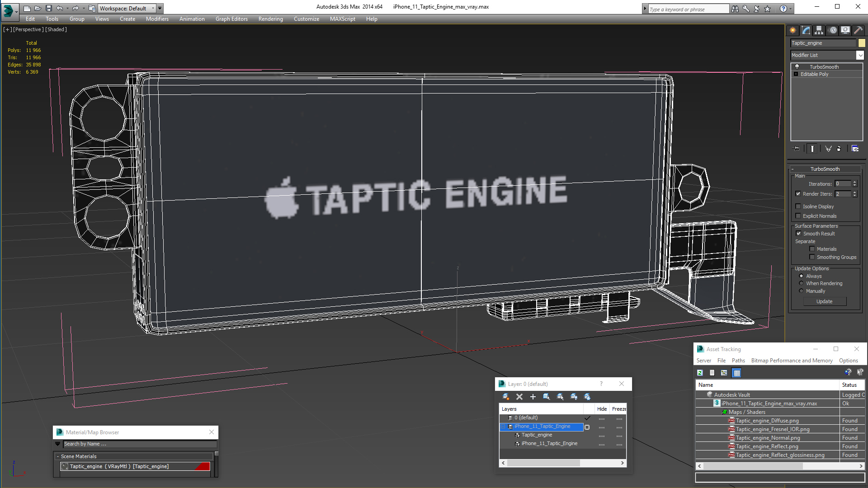
Task: Open Bitmap Performance and Memory menu
Action: point(792,361)
